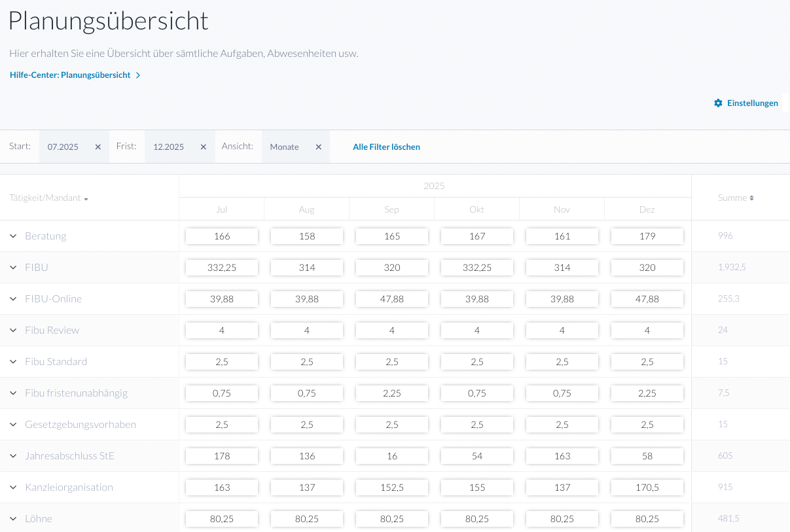Select the Beratung Jul value field 166
The width and height of the screenshot is (790, 532).
[222, 236]
